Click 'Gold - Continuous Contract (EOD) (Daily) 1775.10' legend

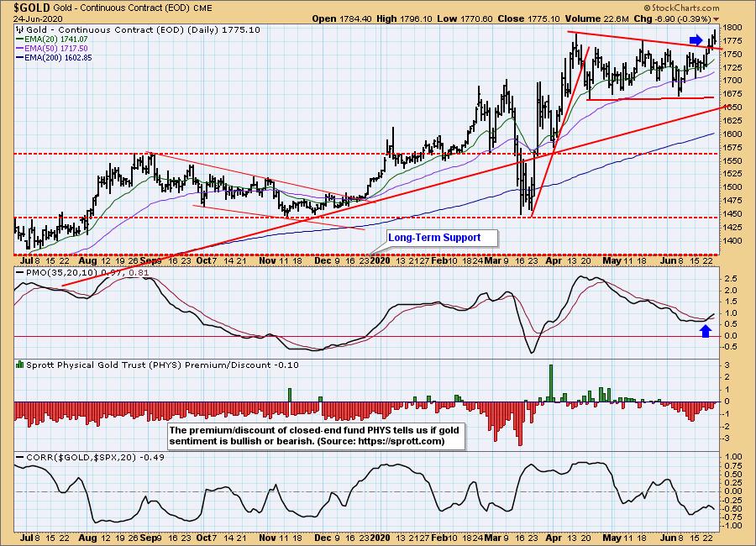143,29
